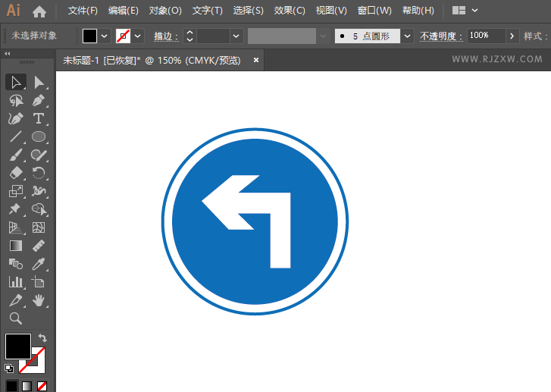Open the 编辑(E) menu

click(x=124, y=11)
